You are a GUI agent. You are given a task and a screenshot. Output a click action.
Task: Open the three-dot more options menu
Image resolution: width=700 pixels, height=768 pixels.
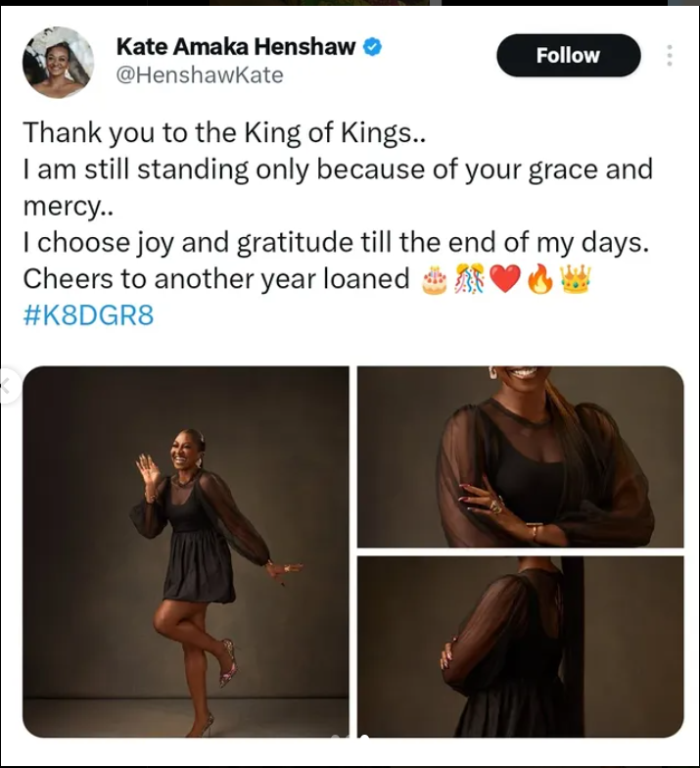pos(670,55)
